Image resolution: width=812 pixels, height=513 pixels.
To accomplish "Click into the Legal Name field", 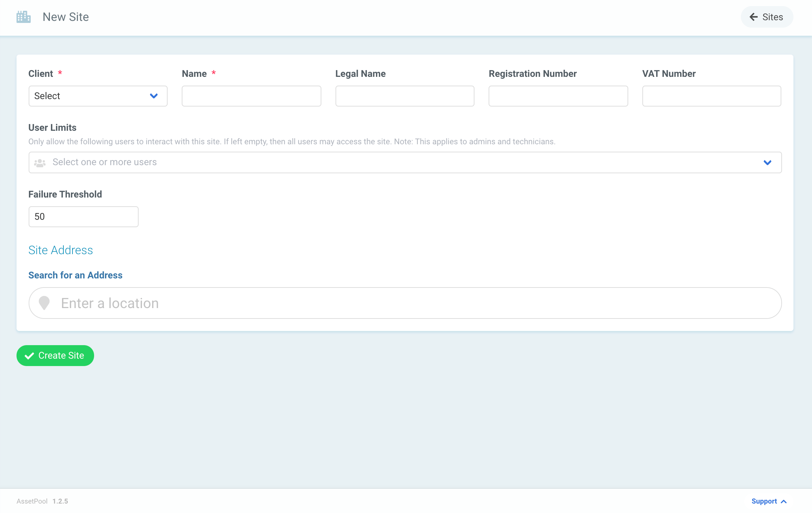I will click(405, 96).
